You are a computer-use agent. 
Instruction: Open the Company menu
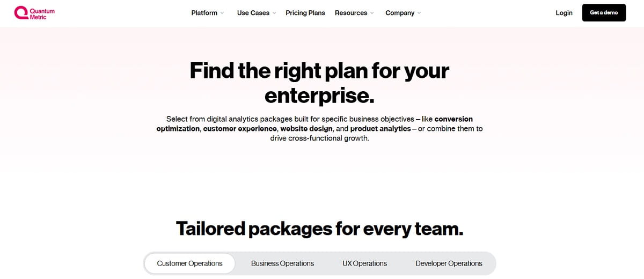[400, 13]
